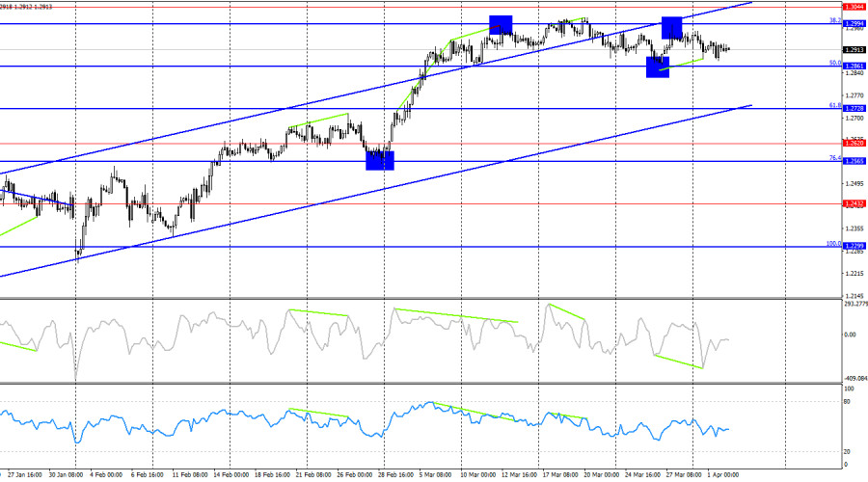Image resolution: width=868 pixels, height=482 pixels.
Task: Click the 0.00 indicator midline value
Action: click(850, 335)
